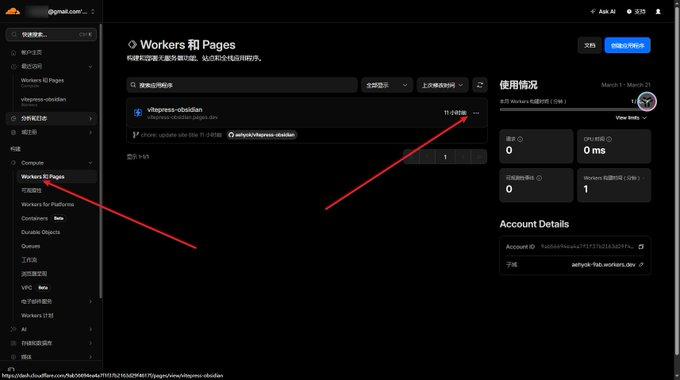Expand the domain registration chevron
The height and width of the screenshot is (380, 680).
(x=90, y=132)
